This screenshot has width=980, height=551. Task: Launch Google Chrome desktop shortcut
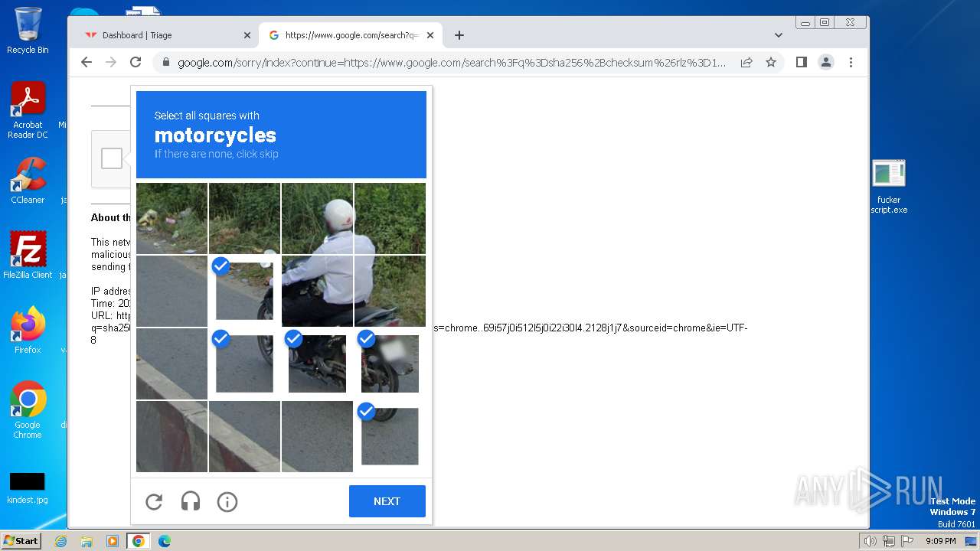point(28,409)
